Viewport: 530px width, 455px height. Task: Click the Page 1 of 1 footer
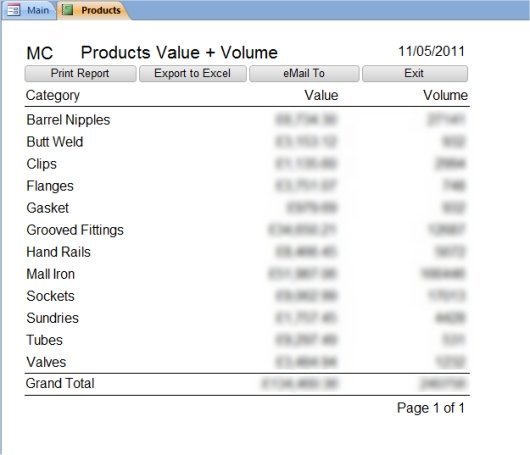click(431, 408)
